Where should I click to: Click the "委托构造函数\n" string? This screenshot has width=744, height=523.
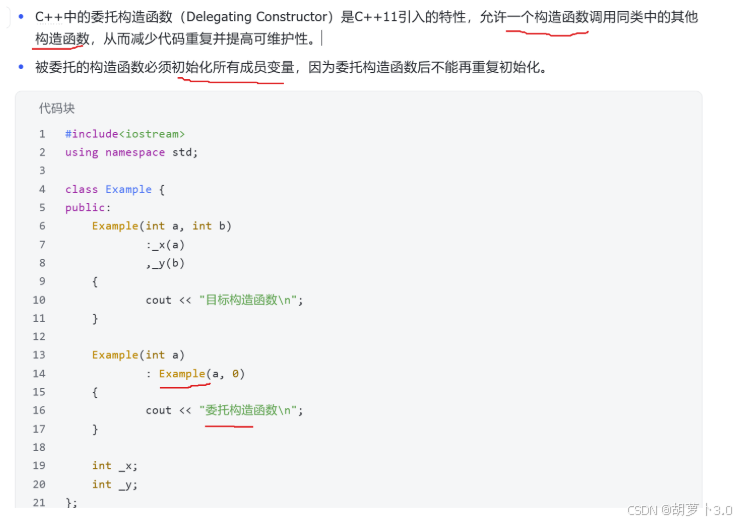pyautogui.click(x=248, y=410)
